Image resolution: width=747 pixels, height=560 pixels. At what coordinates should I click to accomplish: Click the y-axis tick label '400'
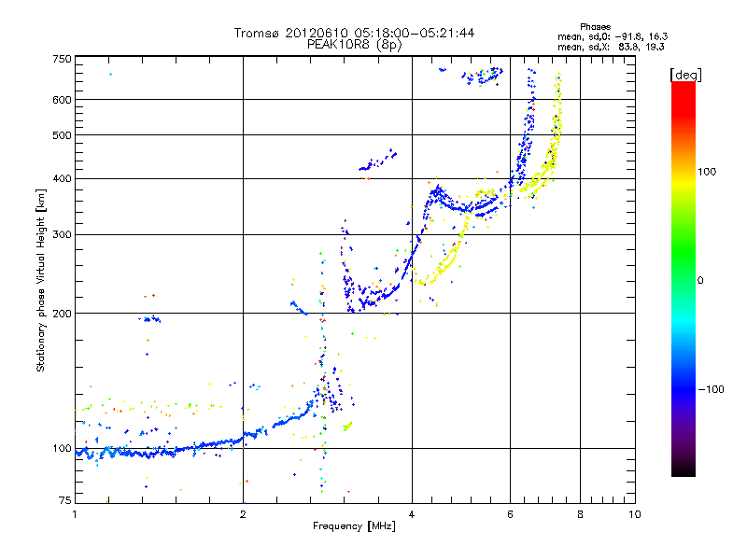click(x=62, y=178)
